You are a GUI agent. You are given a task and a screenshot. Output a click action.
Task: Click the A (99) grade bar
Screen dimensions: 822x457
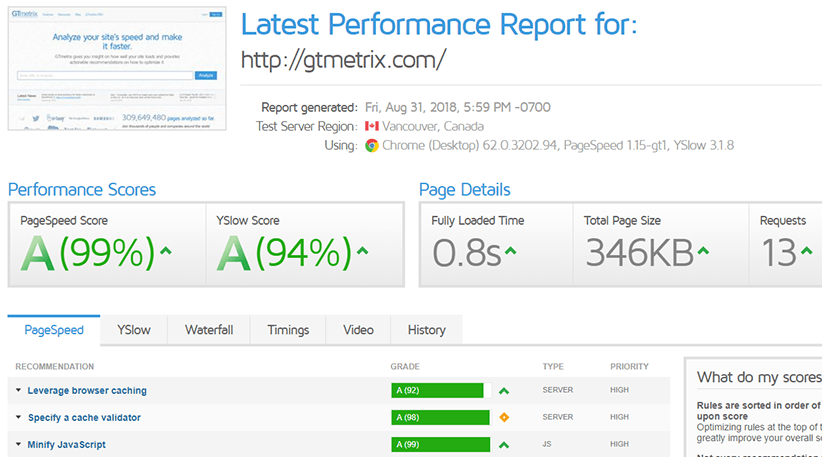[441, 444]
